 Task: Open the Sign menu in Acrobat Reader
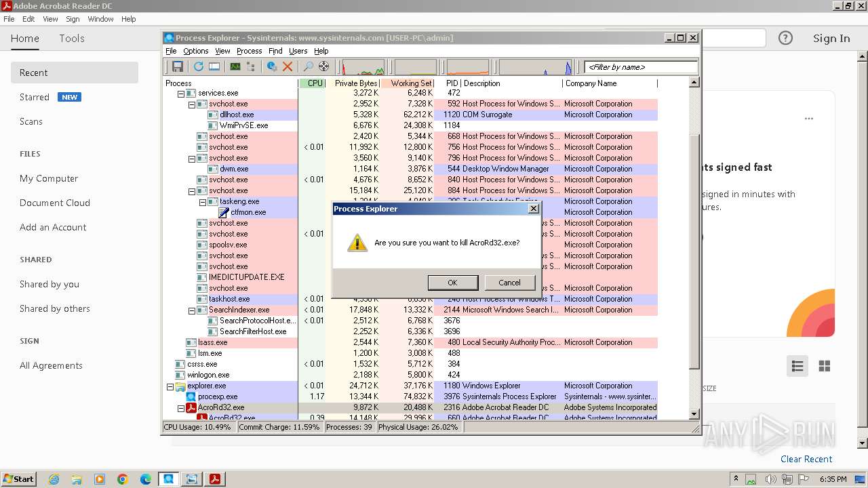pos(73,19)
